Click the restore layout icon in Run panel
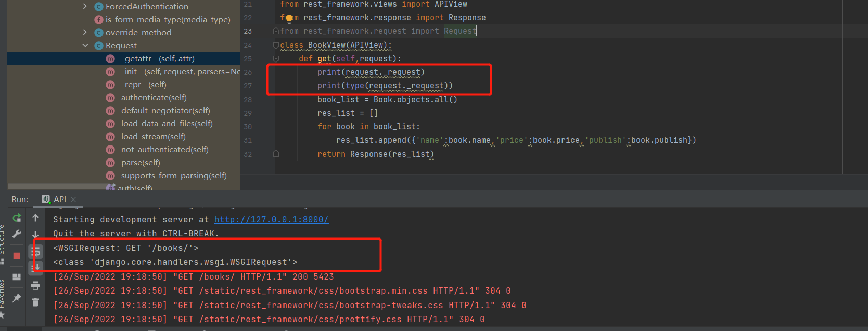 click(17, 277)
